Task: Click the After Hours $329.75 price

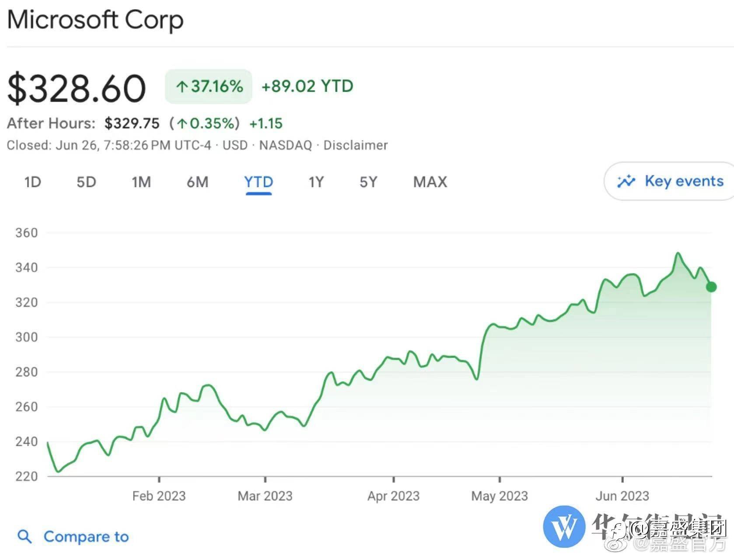Action: [132, 123]
